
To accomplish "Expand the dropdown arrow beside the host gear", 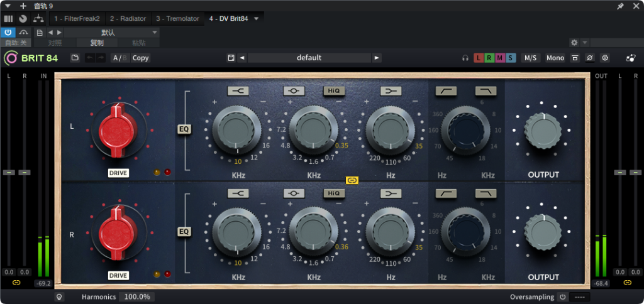I will tap(585, 43).
